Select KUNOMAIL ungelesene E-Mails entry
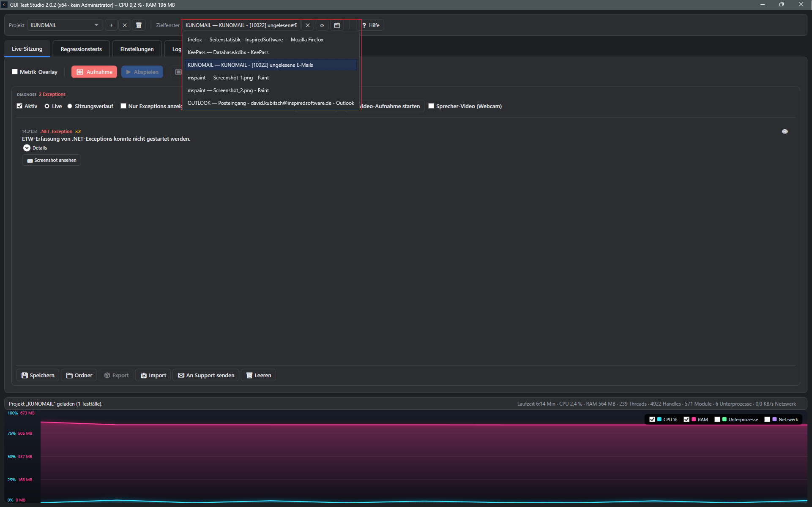The width and height of the screenshot is (812, 507). coord(271,65)
